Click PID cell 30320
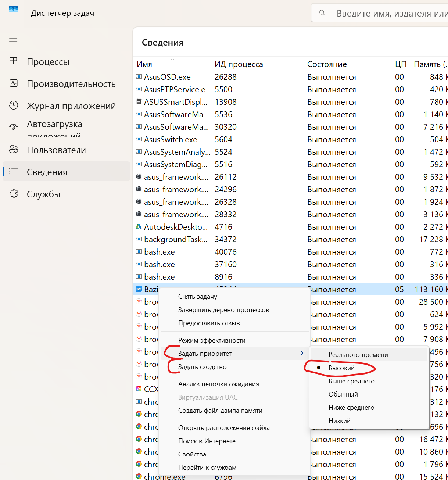 226,127
